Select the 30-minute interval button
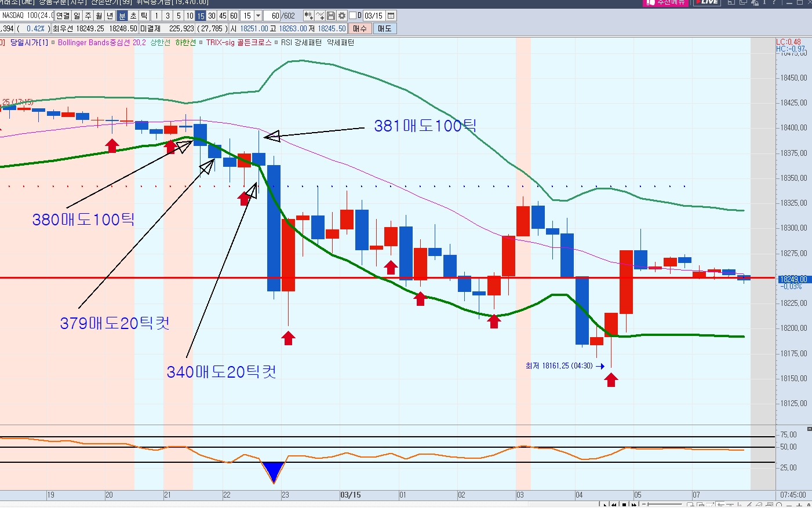The width and height of the screenshot is (812, 508). point(212,16)
